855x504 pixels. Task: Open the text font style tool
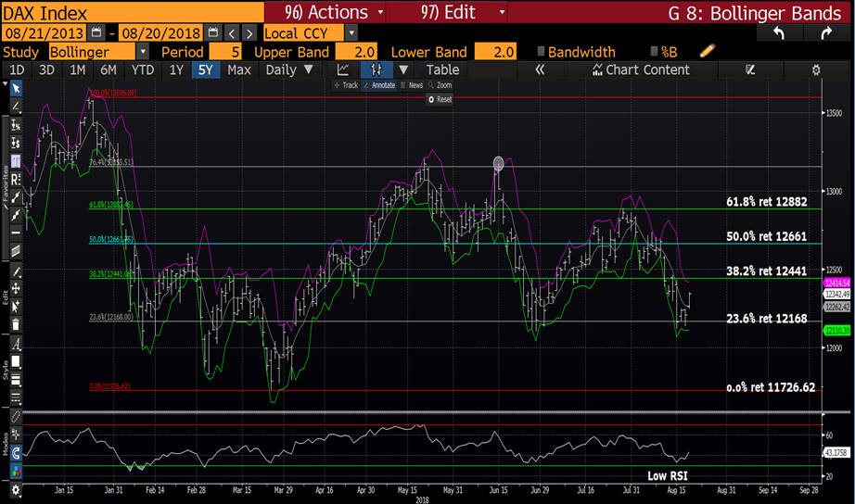16,345
